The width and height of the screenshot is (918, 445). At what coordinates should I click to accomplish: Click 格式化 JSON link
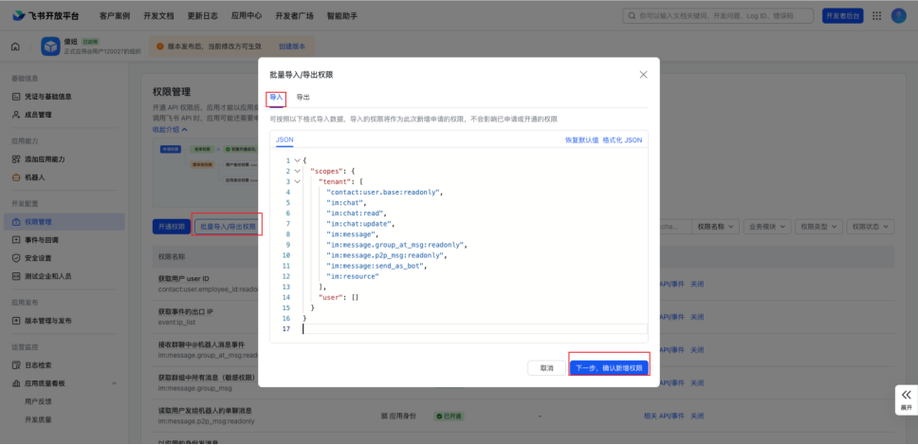pos(622,140)
